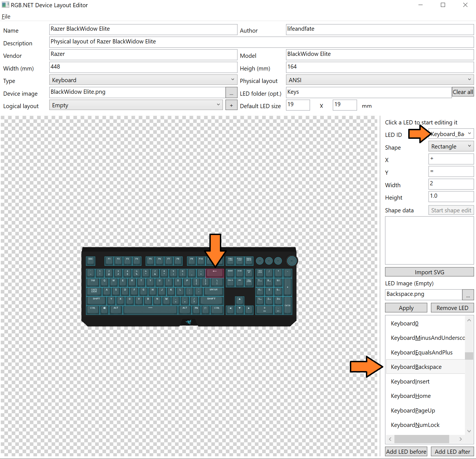
Task: Select the CAPS LOCK key LED
Action: pyautogui.click(x=94, y=291)
